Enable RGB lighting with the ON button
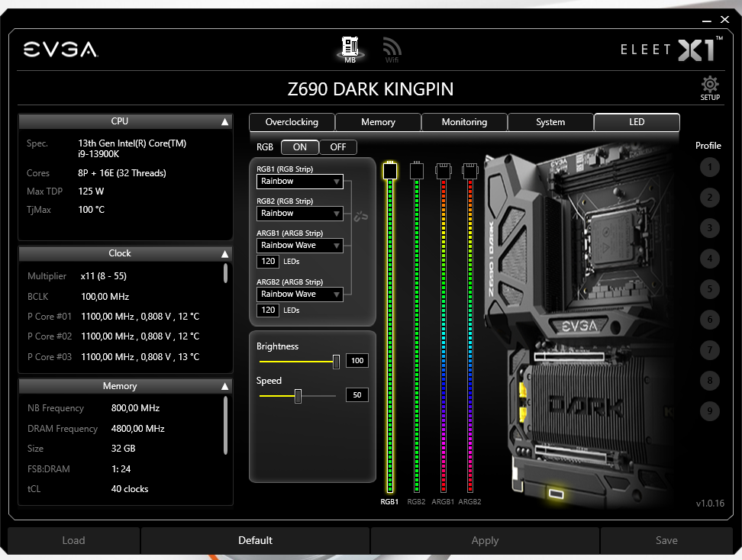 click(x=300, y=146)
